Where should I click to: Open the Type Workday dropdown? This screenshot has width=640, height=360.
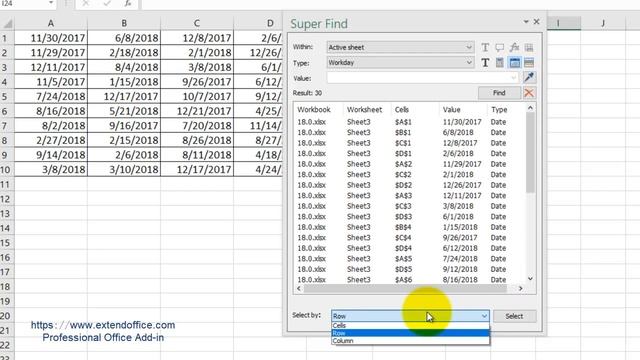[469, 62]
